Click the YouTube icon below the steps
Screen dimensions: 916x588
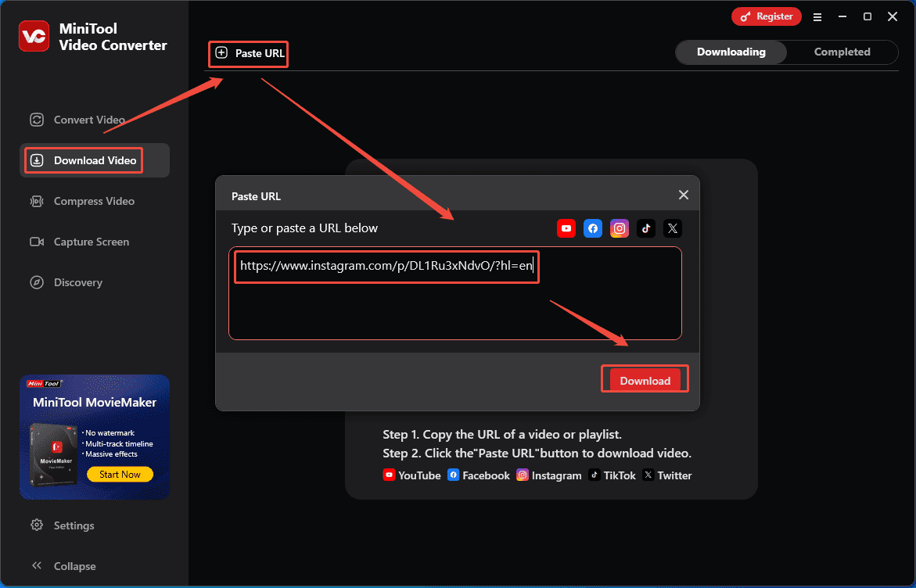coord(389,475)
